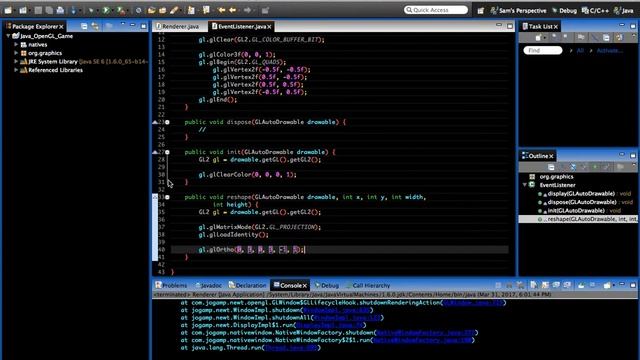The width and height of the screenshot is (640, 360).
Task: Click the All link in Task List
Action: click(x=580, y=51)
